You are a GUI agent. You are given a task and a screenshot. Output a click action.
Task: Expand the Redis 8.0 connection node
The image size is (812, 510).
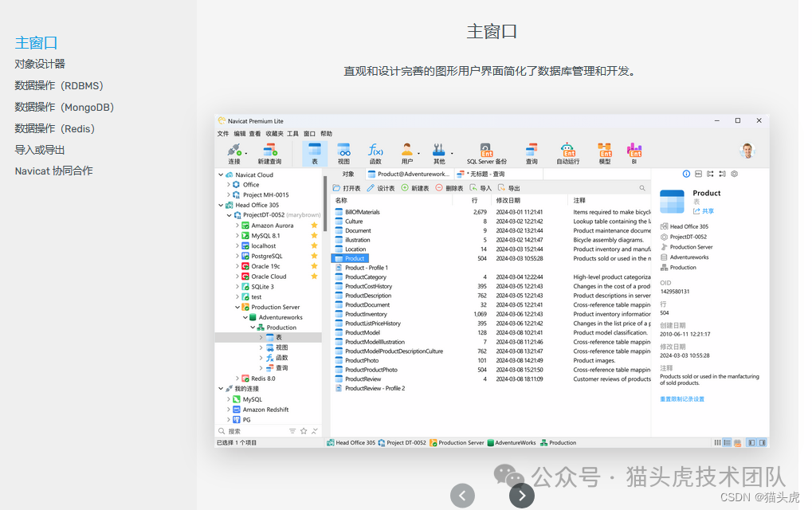pyautogui.click(x=237, y=379)
